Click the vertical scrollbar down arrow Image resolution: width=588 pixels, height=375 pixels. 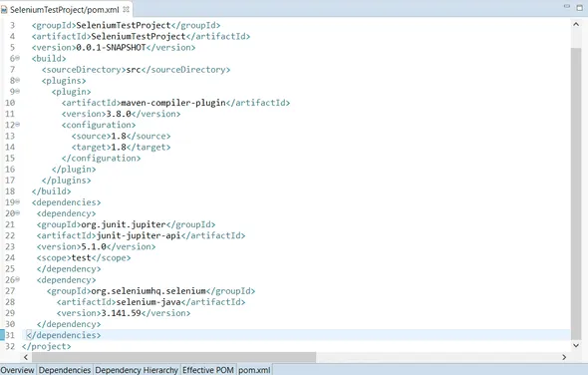[x=576, y=345]
